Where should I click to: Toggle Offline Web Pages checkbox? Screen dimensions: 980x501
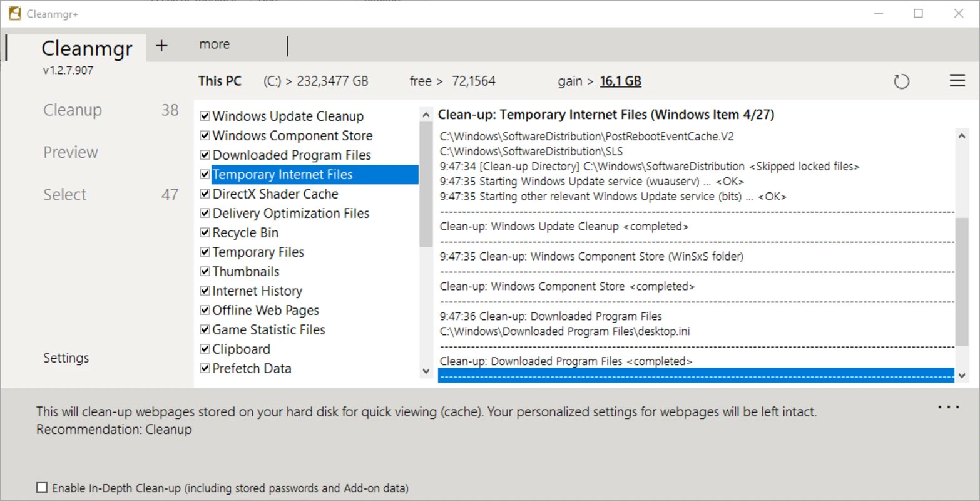click(x=205, y=311)
